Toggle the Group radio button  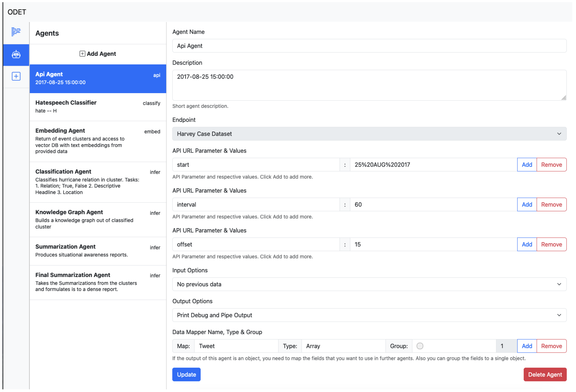tap(420, 346)
